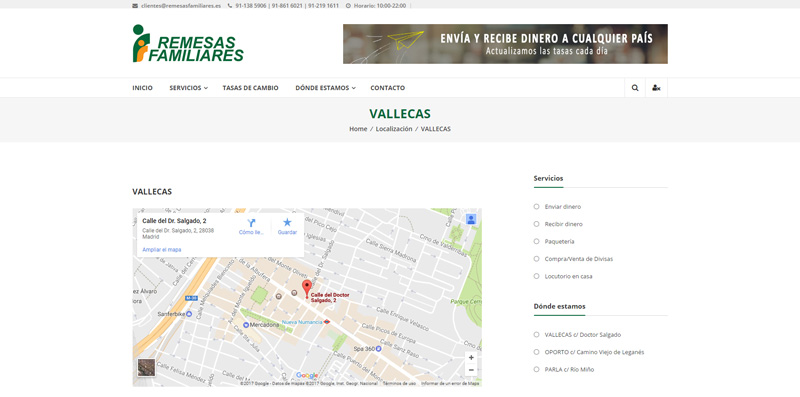Click the Home breadcrumb link

pos(358,129)
